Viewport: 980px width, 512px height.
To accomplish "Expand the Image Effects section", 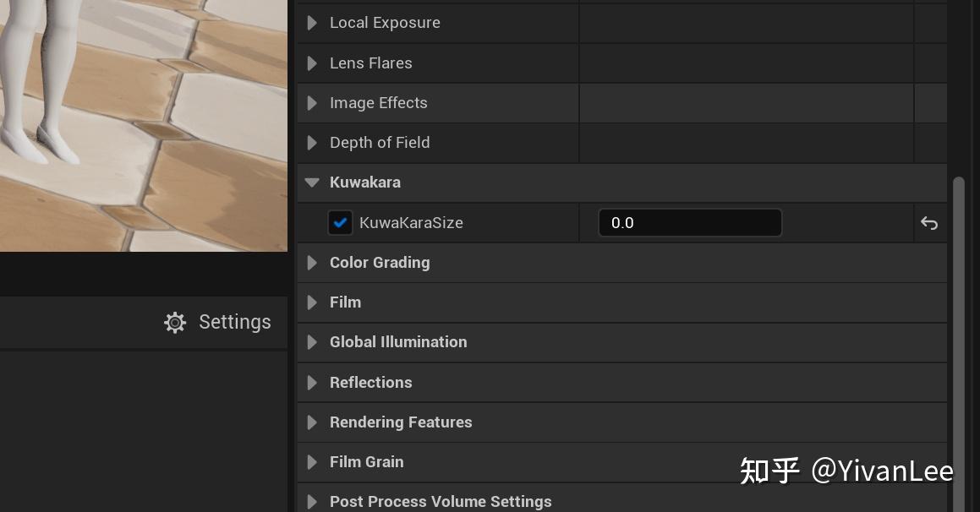I will click(x=312, y=102).
